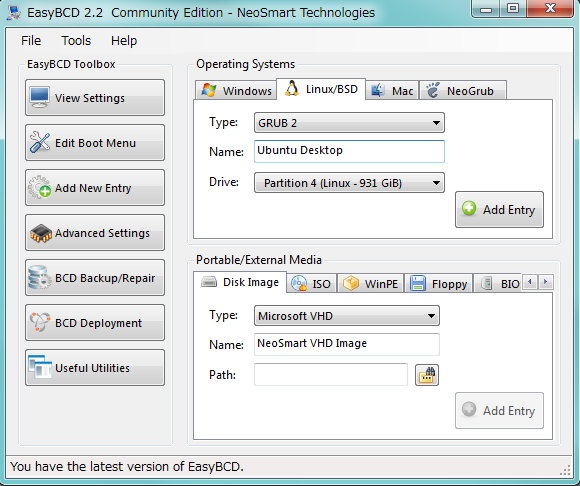This screenshot has height=486, width=580.
Task: Browse for a disk image file path
Action: 427,375
